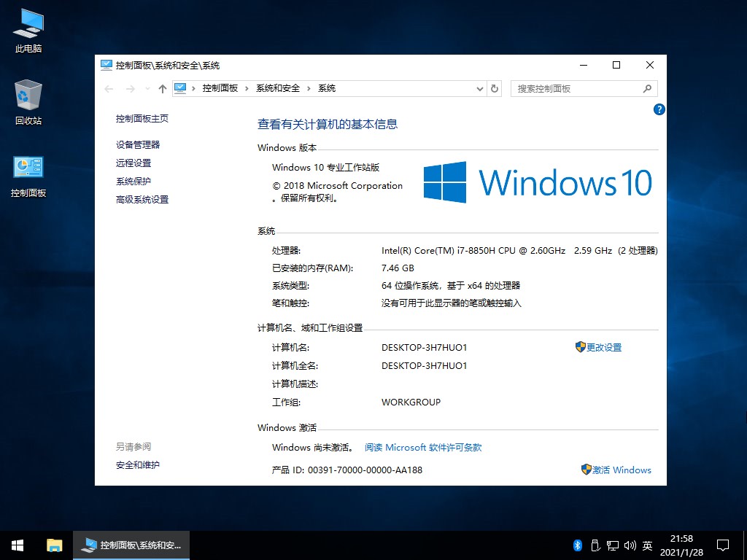Open 安全和维护 link

pyautogui.click(x=138, y=464)
